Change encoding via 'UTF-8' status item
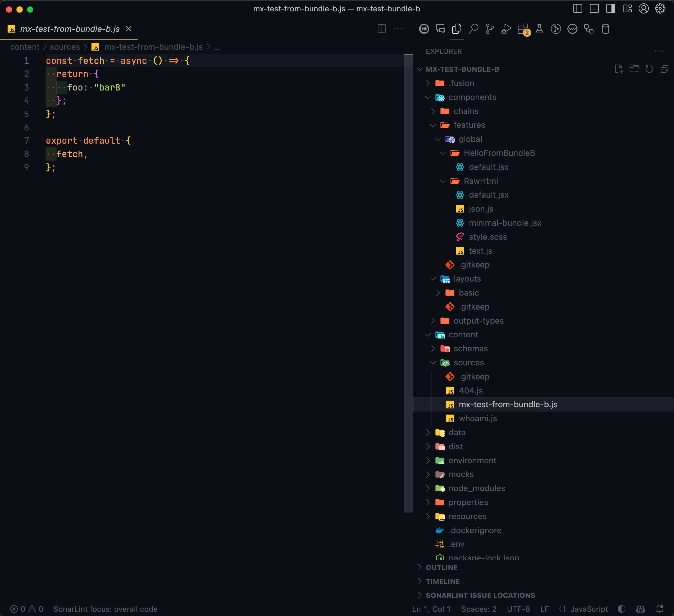674x616 pixels. click(x=518, y=609)
